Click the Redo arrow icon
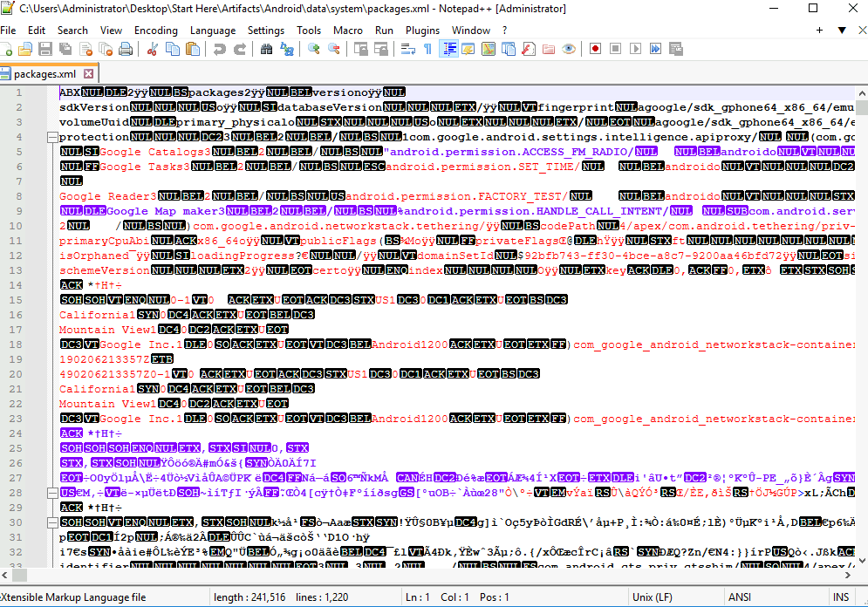Image resolution: width=868 pixels, height=607 pixels. (240, 49)
